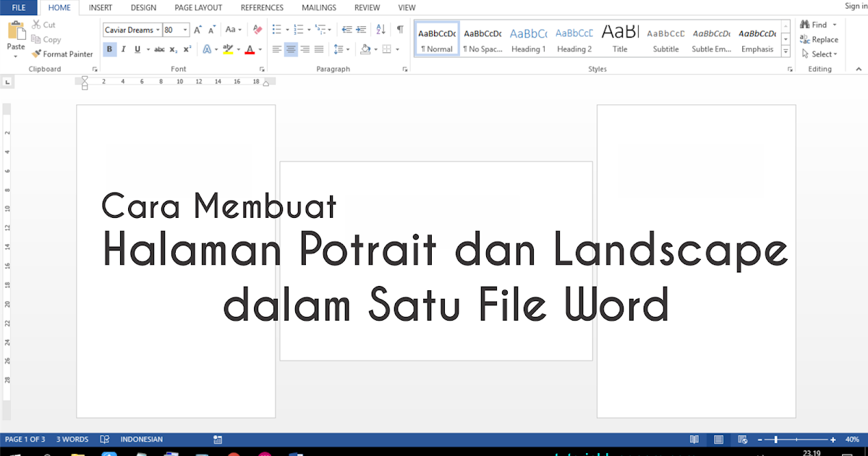Open the FILE tab

19,7
